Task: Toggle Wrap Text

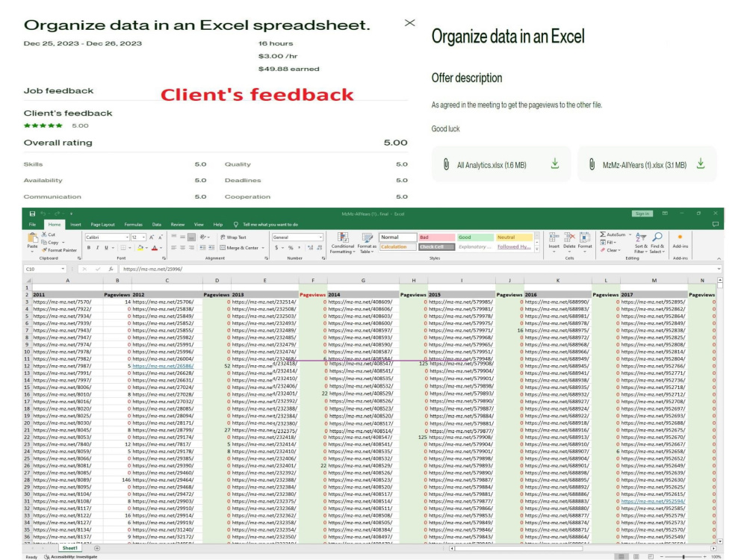Action: point(233,237)
